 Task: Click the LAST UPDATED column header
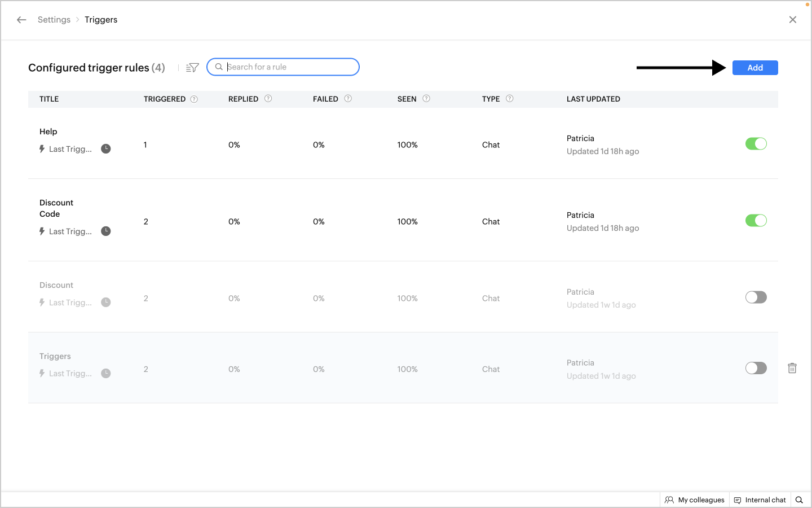click(593, 99)
